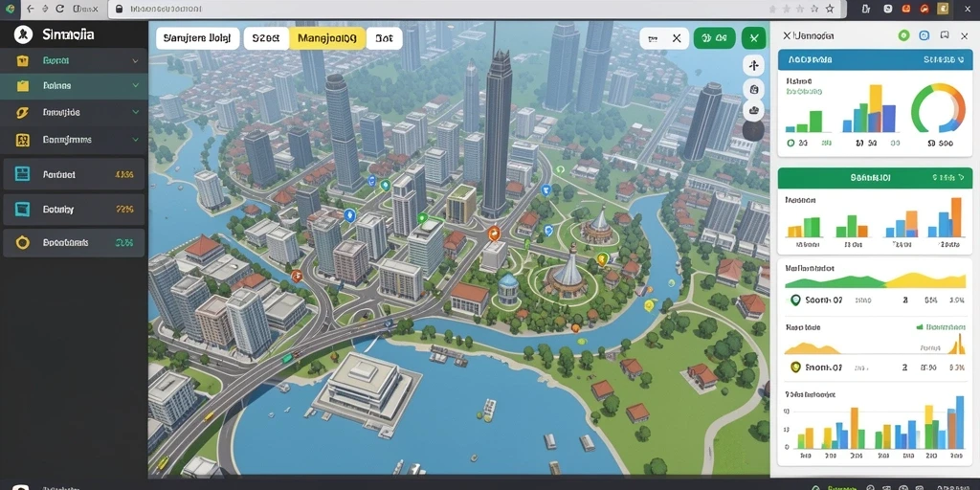980x490 pixels.
Task: Select the yellow pin icon in the stats row
Action: 795,367
